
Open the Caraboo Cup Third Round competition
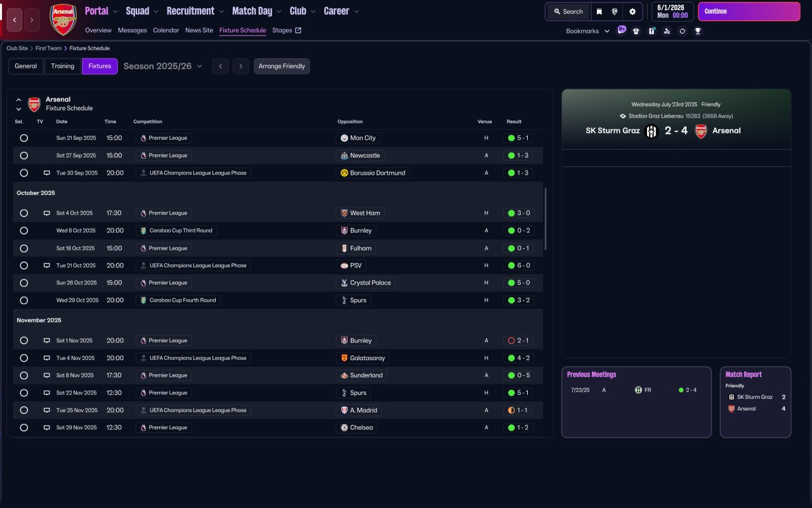tap(176, 231)
